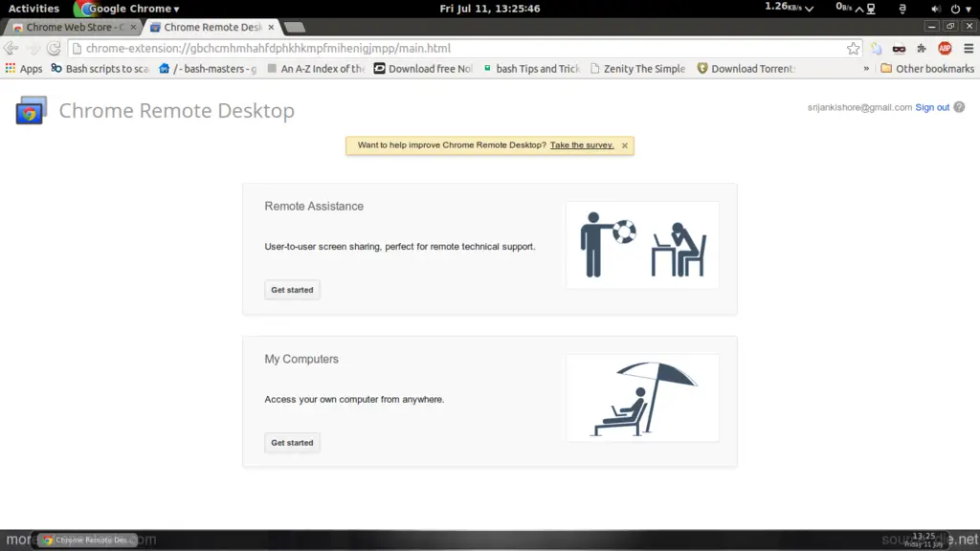Image resolution: width=980 pixels, height=551 pixels.
Task: Select the Chrome Remote Desktop tab
Action: (212, 27)
